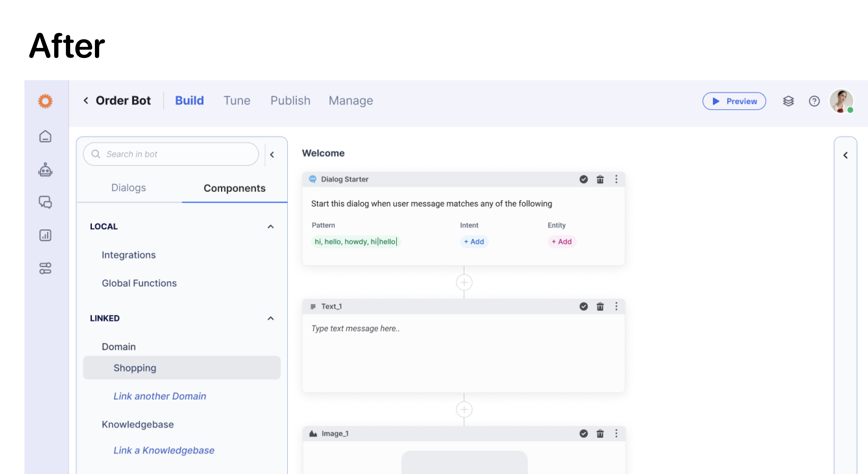This screenshot has height=474, width=868.
Task: Click the Image_1 card title
Action: 335,434
